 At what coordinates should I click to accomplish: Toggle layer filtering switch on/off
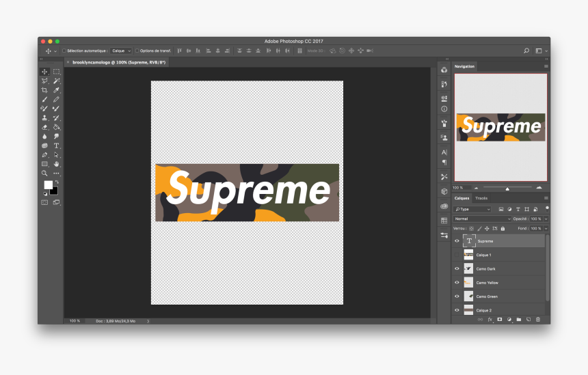[547, 208]
